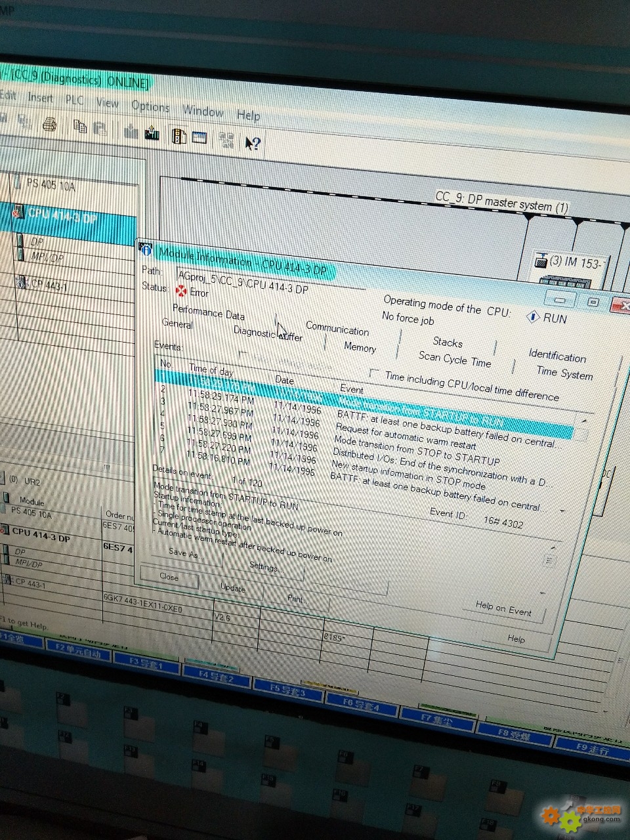The width and height of the screenshot is (630, 840).
Task: Click the module window toolbar icon
Action: (x=199, y=137)
